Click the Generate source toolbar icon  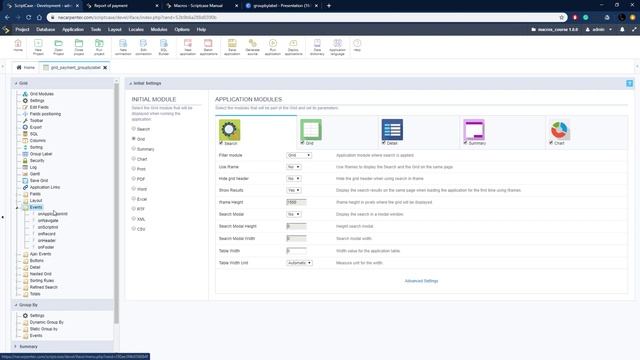pos(253,47)
